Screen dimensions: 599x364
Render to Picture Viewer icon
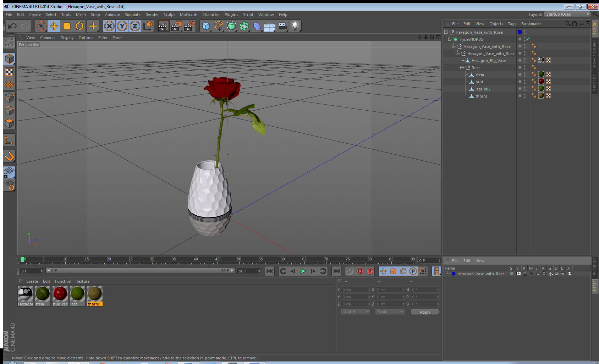pyautogui.click(x=176, y=26)
